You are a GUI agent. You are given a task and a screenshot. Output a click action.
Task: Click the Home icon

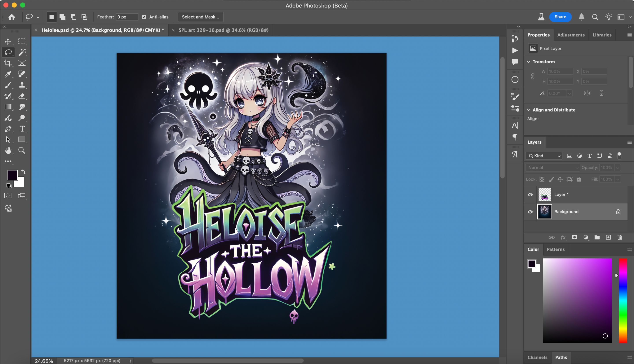11,17
